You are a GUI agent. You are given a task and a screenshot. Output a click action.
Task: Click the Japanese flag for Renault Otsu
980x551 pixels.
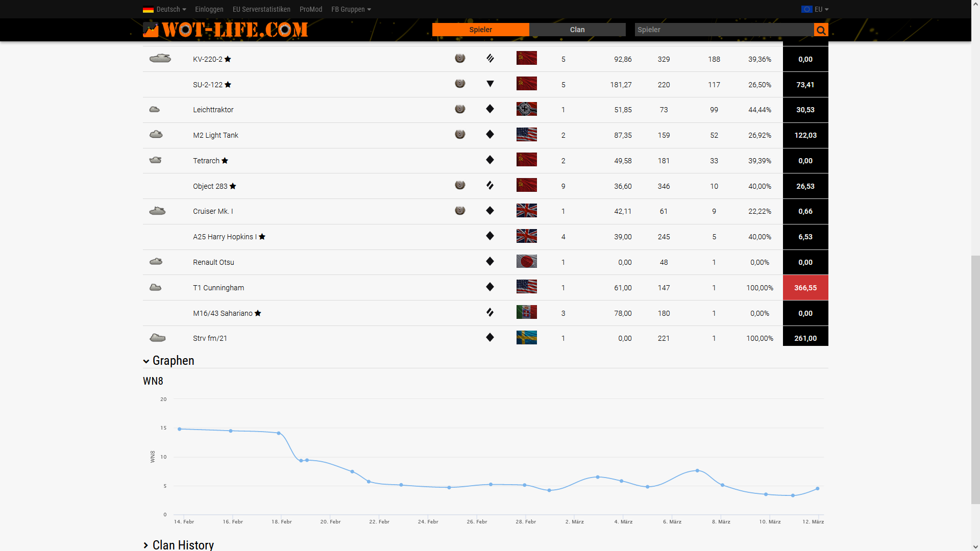click(526, 262)
